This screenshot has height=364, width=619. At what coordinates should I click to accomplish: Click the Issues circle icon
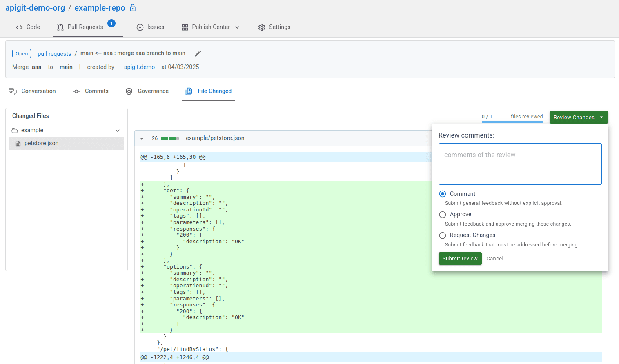click(140, 27)
